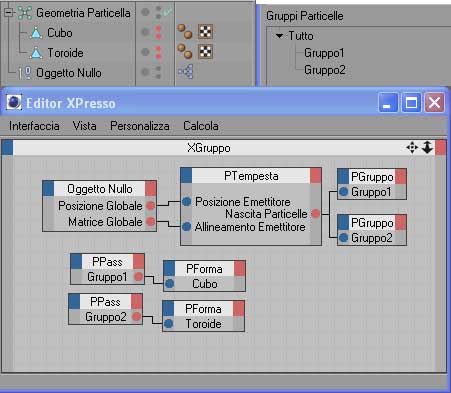
Task: Click the Posizione Globale output port
Action: point(151,206)
